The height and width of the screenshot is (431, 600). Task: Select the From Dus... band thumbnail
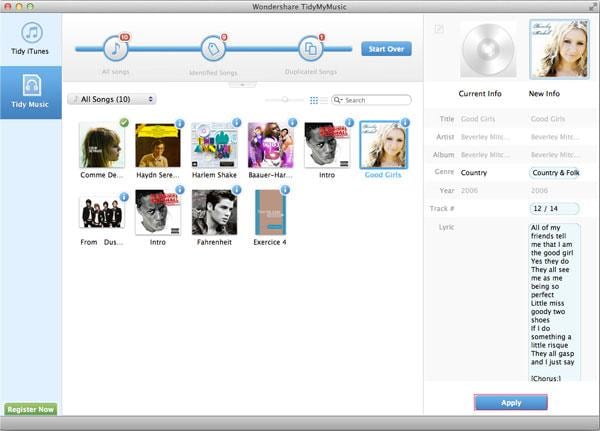[x=101, y=212]
